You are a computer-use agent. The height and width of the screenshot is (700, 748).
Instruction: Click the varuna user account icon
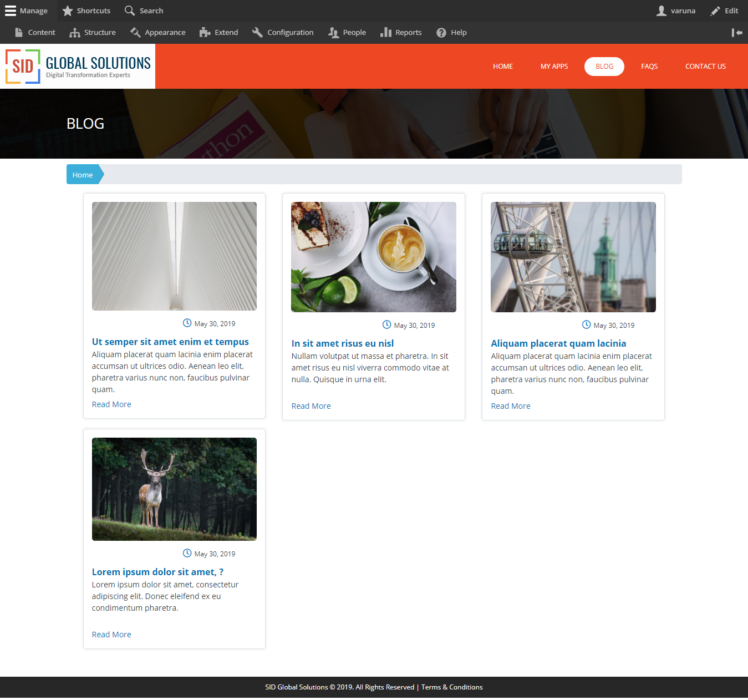pos(660,11)
